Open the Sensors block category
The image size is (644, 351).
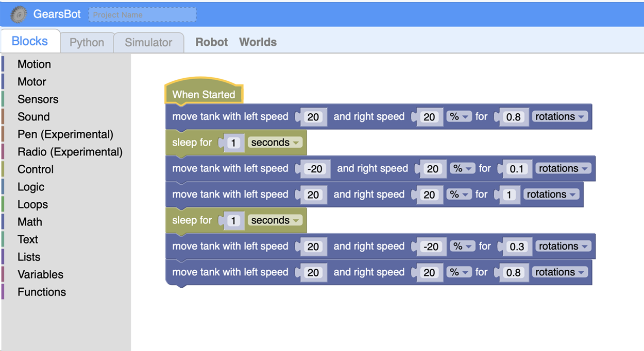pyautogui.click(x=38, y=99)
